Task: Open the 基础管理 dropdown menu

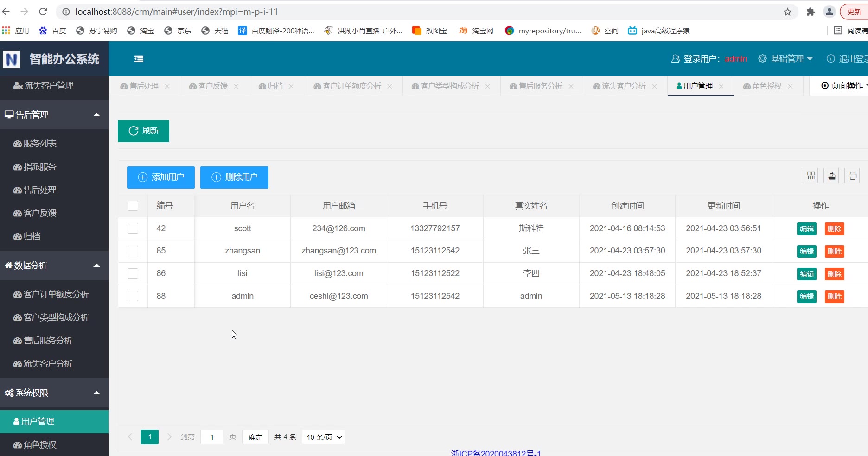Action: [786, 59]
